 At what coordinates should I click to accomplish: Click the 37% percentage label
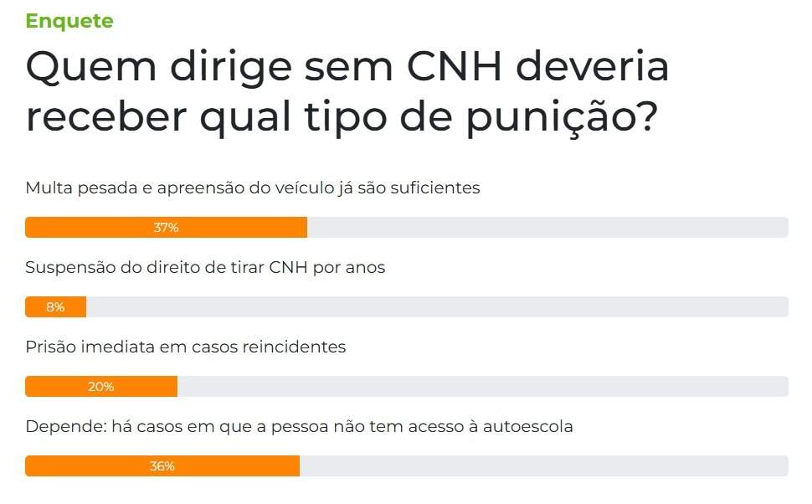167,228
